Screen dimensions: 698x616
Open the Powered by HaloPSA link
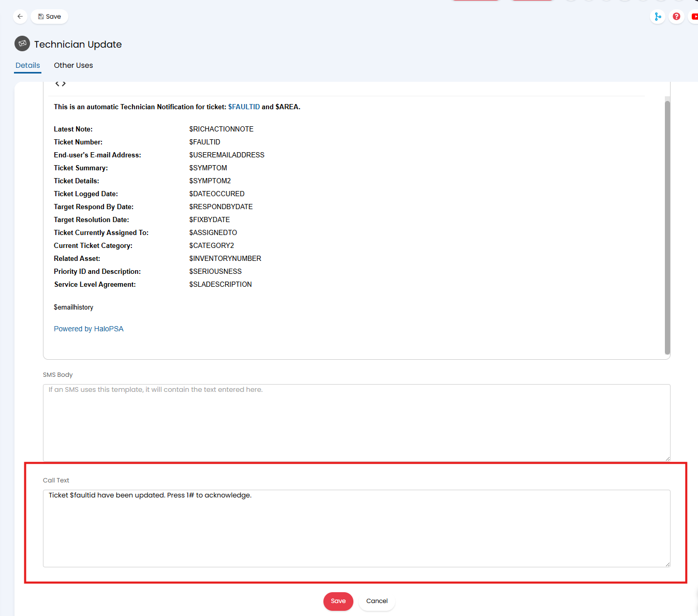coord(88,329)
